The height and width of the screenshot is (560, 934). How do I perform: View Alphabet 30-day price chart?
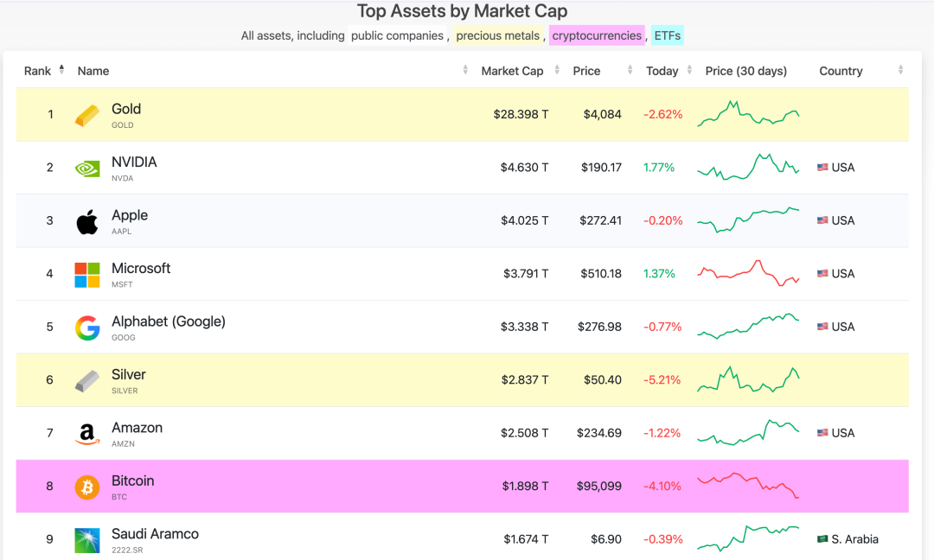coord(748,326)
